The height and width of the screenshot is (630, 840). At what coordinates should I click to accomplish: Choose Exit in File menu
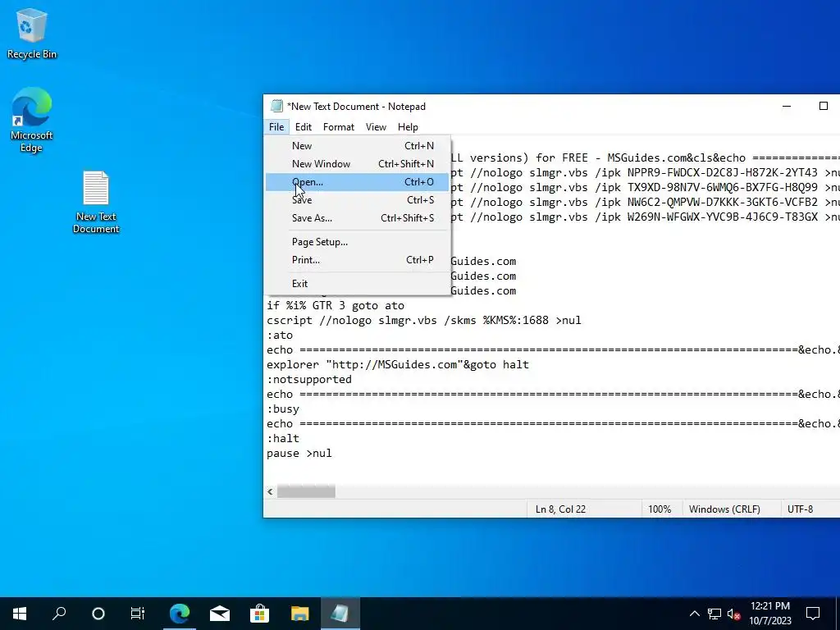[358, 283]
